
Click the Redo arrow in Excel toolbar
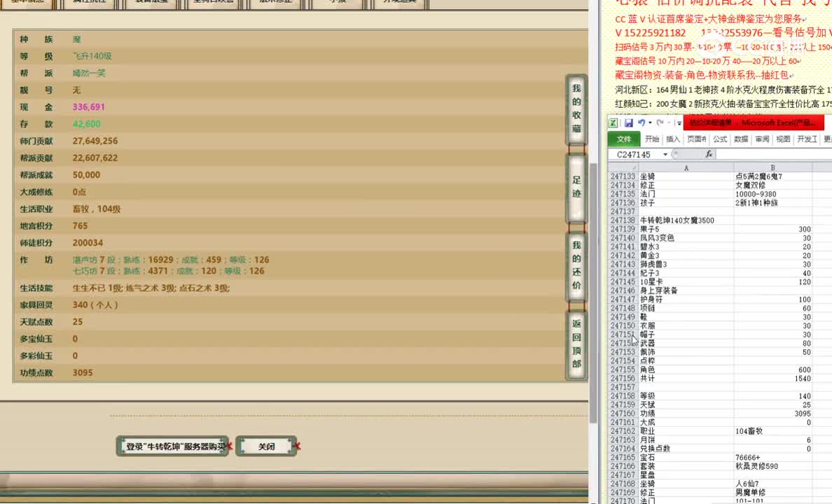(660, 123)
